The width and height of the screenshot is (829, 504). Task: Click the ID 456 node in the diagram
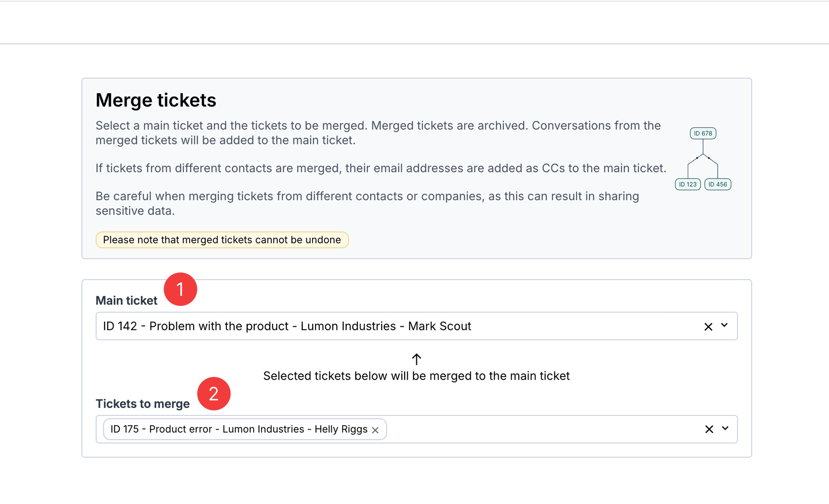(x=718, y=184)
